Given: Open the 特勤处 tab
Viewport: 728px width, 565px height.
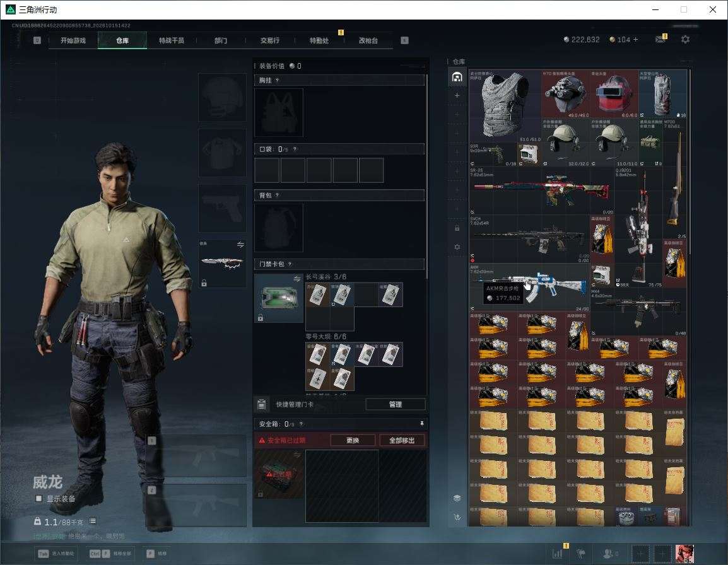Looking at the screenshot, I should tap(319, 40).
